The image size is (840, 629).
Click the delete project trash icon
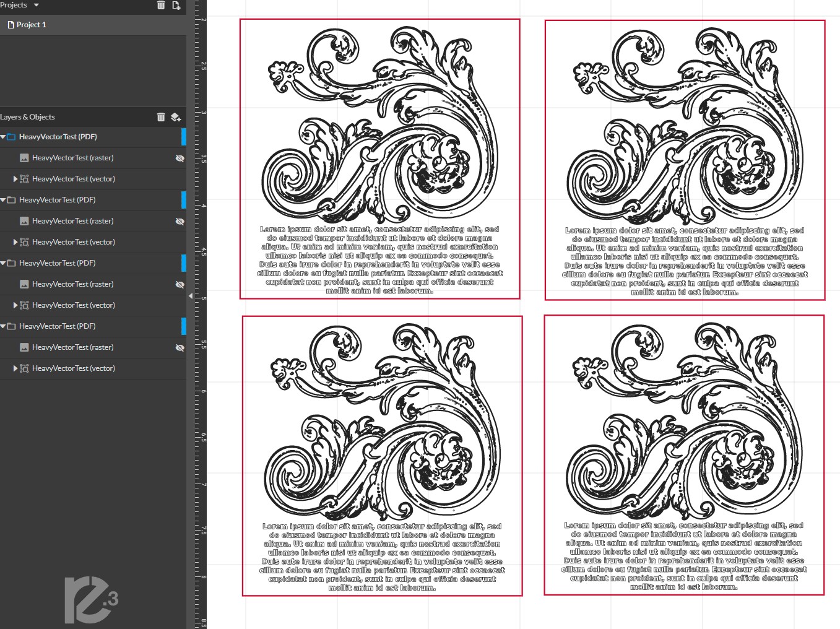click(x=161, y=6)
